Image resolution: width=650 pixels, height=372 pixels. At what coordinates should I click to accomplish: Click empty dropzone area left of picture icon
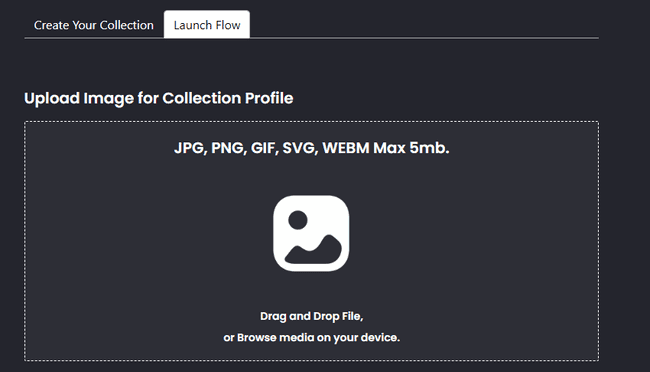pos(149,233)
